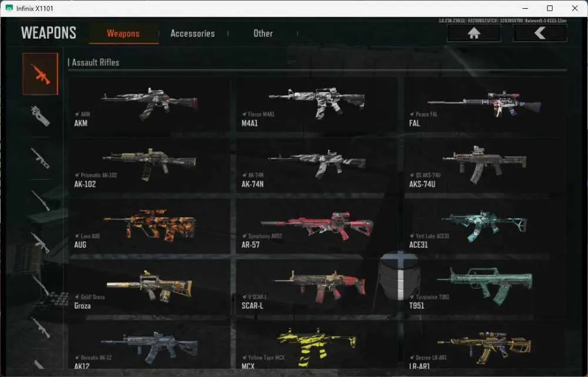Minimize the Infinix X1101 window
This screenshot has height=377, width=588.
[525, 8]
